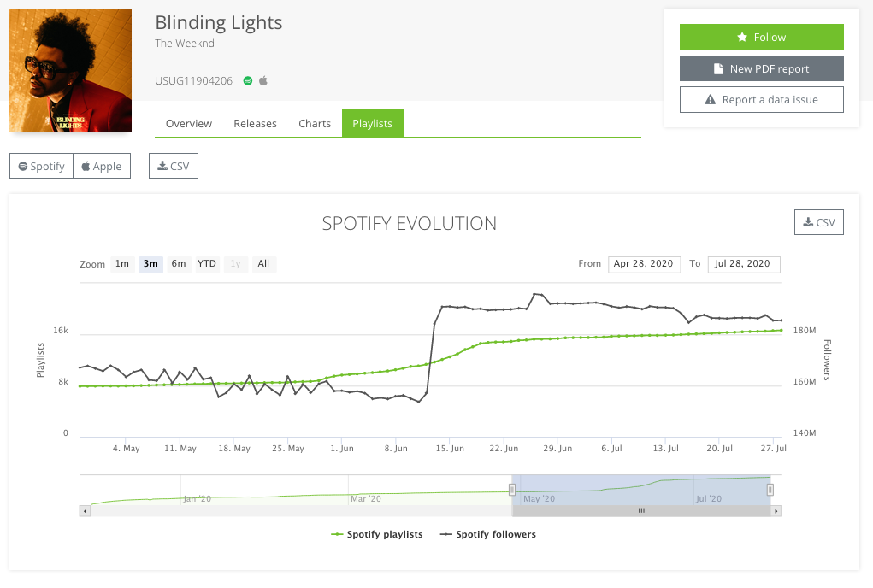Click the CSV icon inside the Spotify Evolution panel
The width and height of the screenshot is (873, 588).
807,222
